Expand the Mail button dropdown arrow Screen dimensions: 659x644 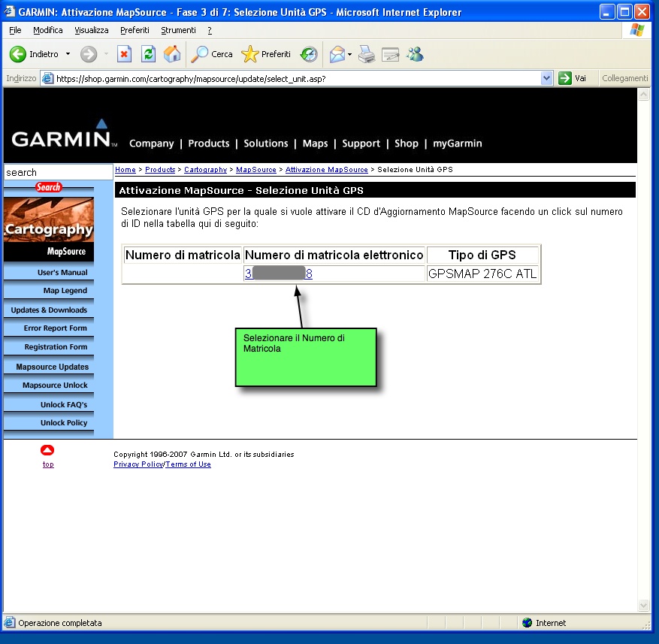click(x=349, y=54)
